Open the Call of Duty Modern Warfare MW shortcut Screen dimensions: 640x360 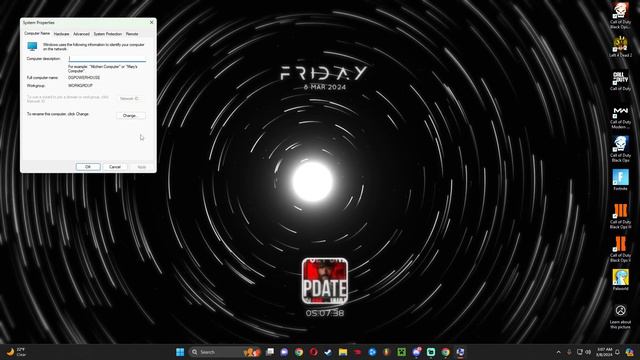(620, 117)
